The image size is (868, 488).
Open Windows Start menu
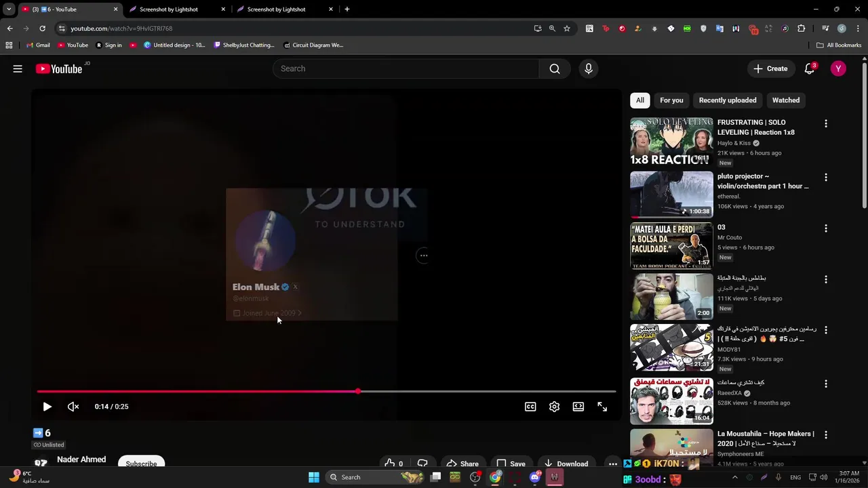[314, 477]
